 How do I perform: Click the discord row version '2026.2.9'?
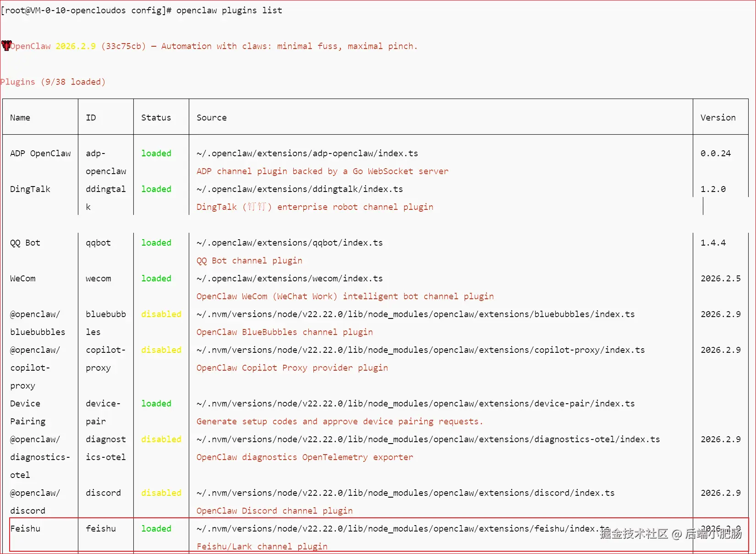point(721,493)
